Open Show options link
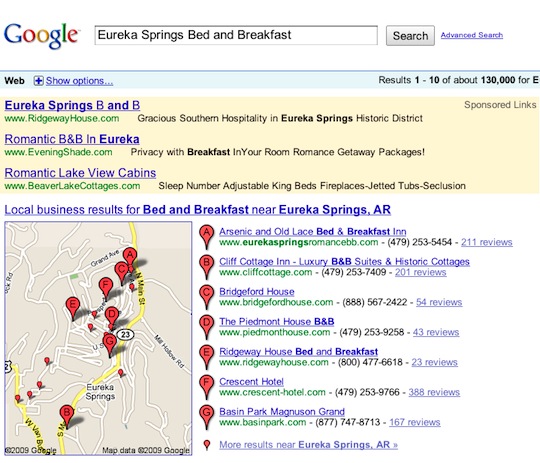 pos(79,81)
